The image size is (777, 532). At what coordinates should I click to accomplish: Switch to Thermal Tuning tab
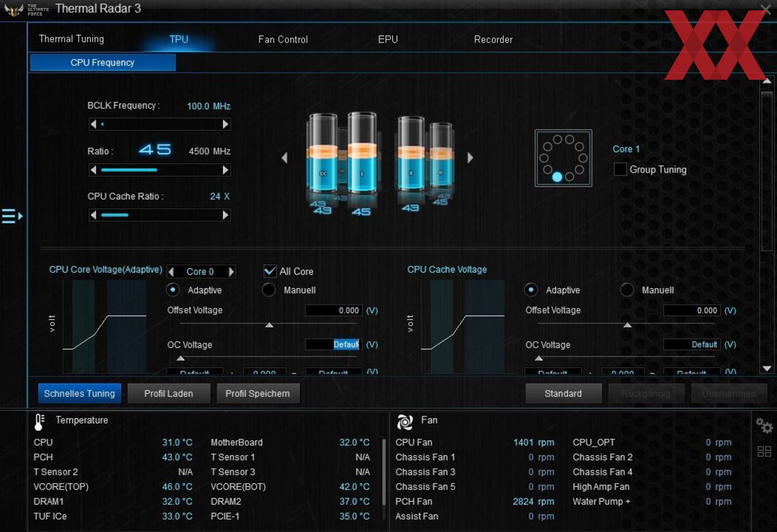[71, 39]
